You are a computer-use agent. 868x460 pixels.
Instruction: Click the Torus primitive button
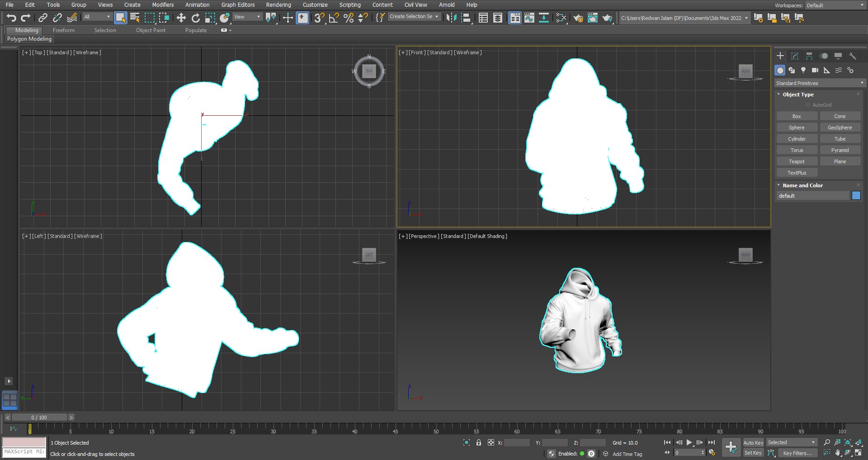click(x=797, y=150)
